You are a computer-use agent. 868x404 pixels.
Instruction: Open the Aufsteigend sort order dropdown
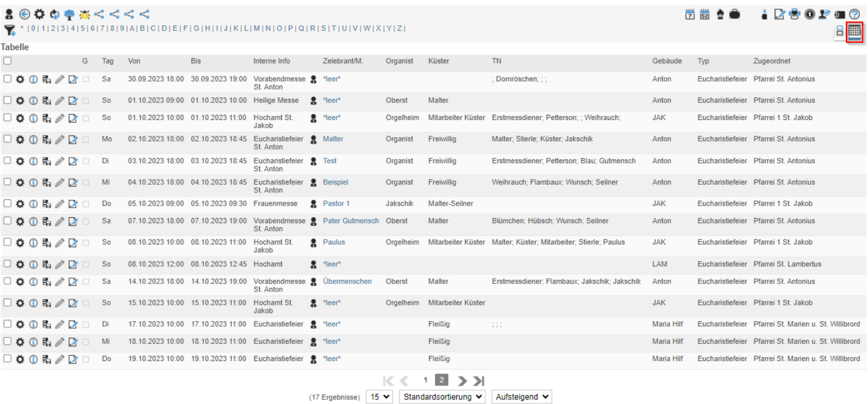(x=521, y=397)
